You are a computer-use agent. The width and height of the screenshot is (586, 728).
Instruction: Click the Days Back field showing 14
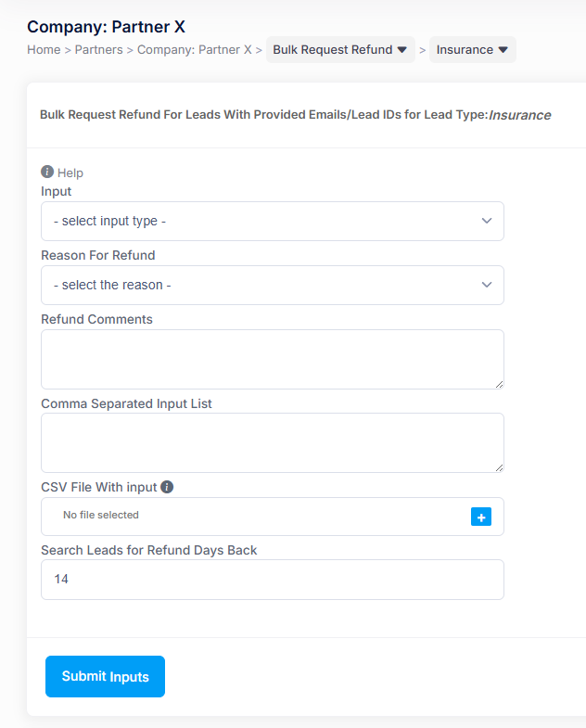coord(272,580)
